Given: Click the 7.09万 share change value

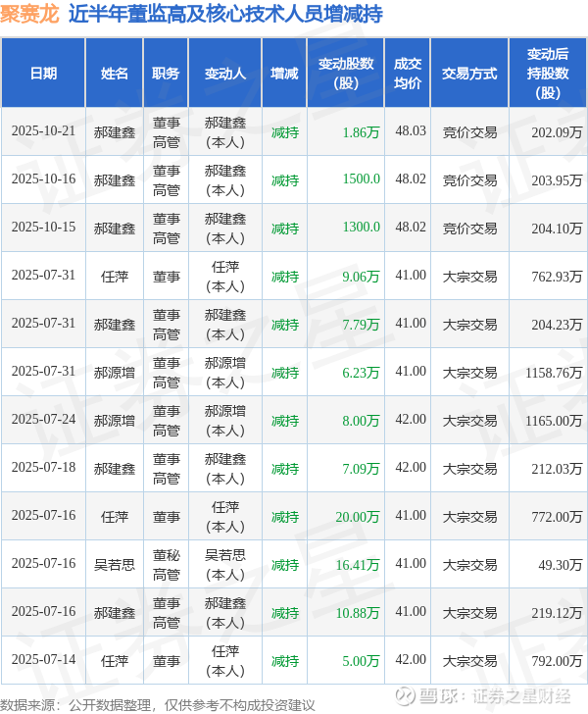Looking at the screenshot, I should 361,469.
